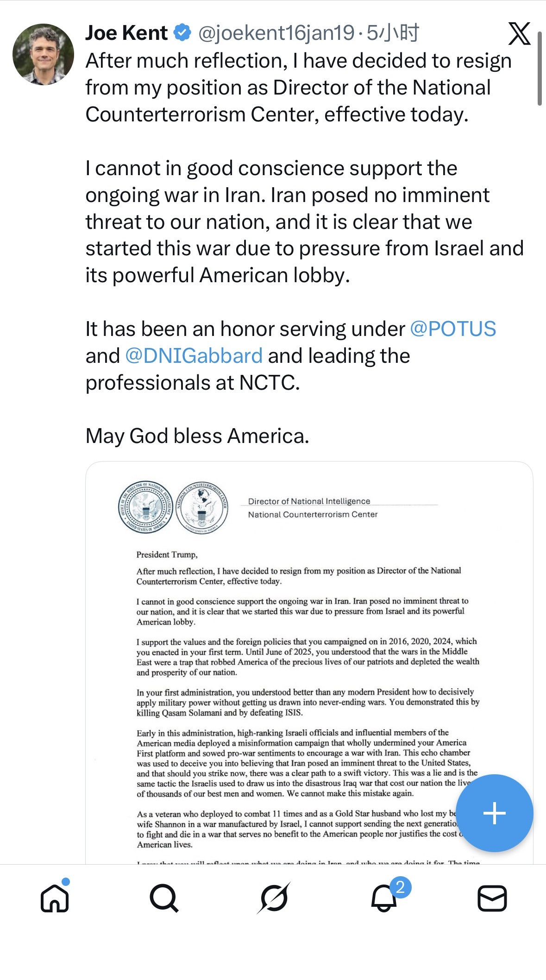This screenshot has height=980, width=546.
Task: Open the Grok slash icon tab
Action: [x=274, y=898]
